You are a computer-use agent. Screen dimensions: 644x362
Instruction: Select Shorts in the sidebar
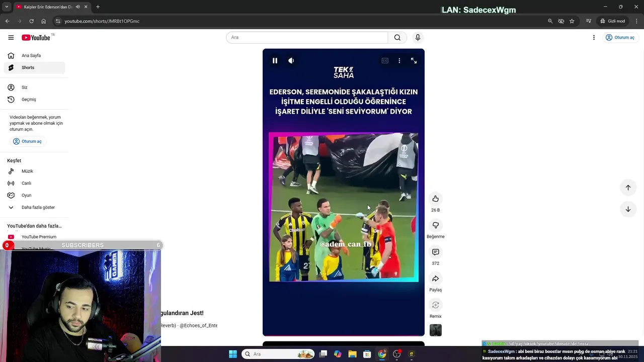(x=34, y=67)
